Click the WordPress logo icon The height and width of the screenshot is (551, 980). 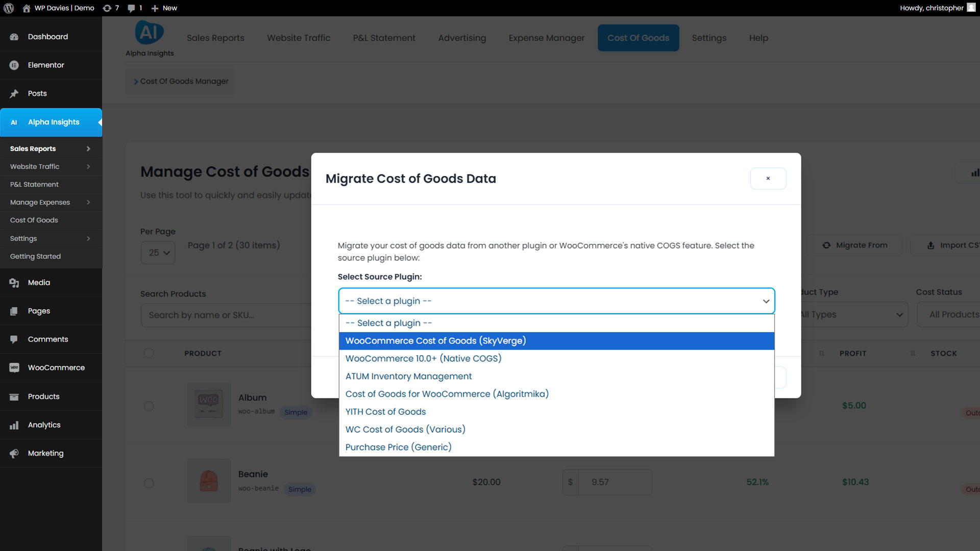[9, 8]
